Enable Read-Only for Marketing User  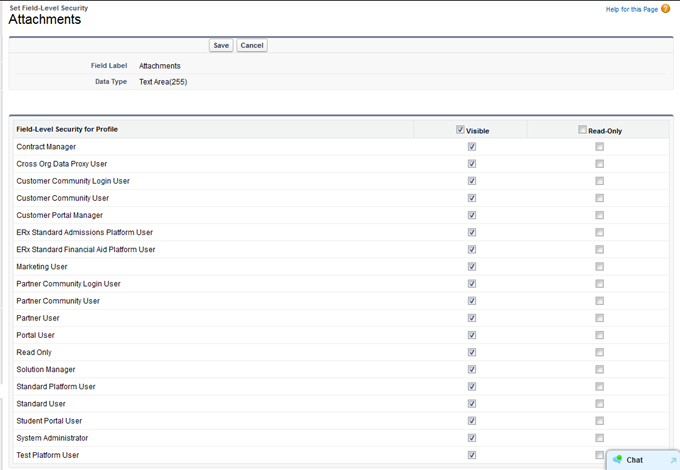(600, 267)
